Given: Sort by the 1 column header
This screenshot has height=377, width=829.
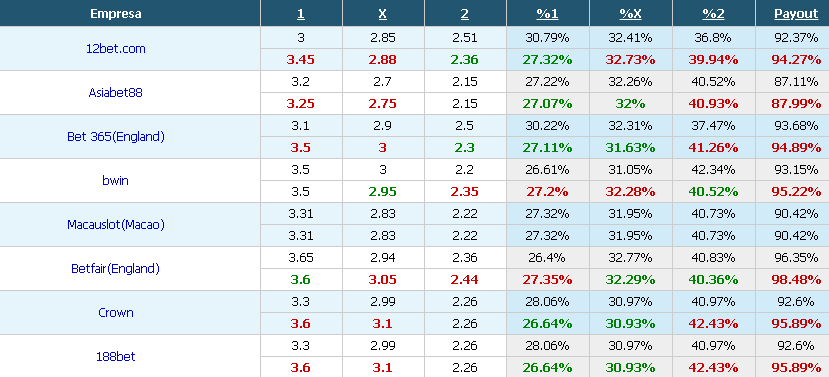Looking at the screenshot, I should pos(301,14).
